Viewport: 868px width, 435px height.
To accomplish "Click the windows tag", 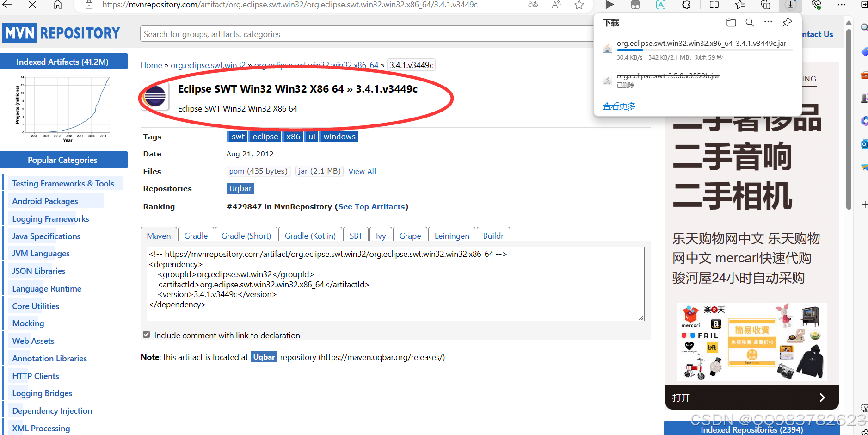I will point(339,137).
